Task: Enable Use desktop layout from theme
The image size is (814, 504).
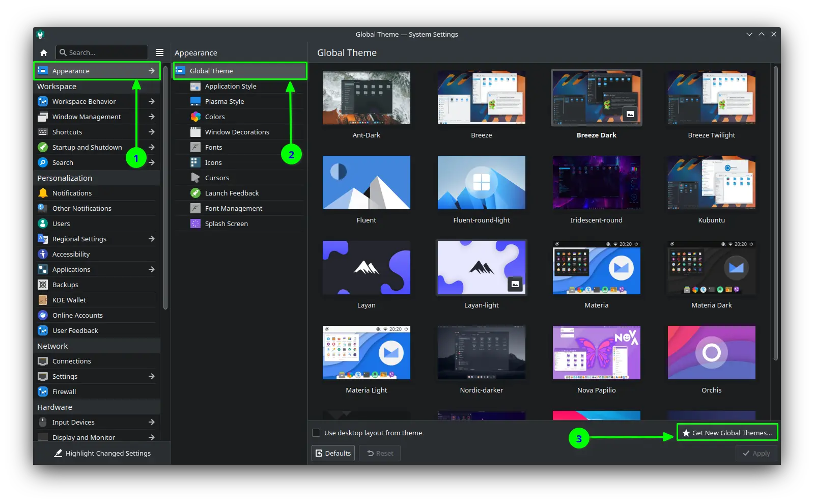Action: tap(316, 433)
